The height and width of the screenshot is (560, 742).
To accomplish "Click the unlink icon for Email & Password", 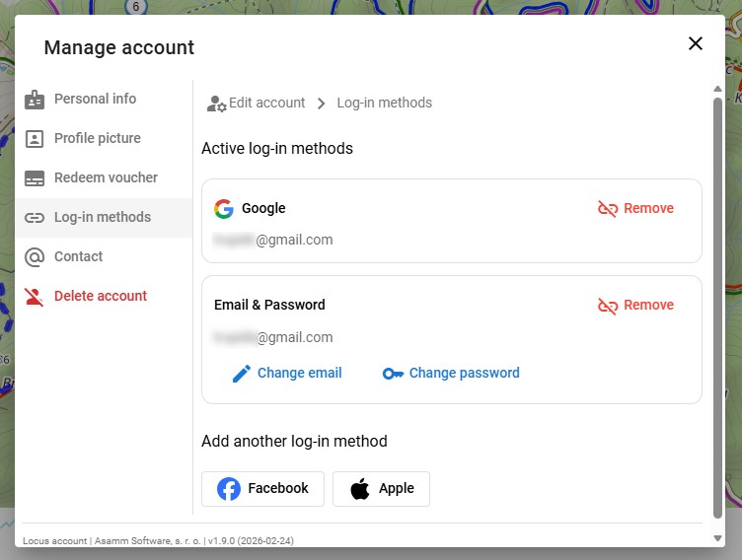I will [x=608, y=306].
